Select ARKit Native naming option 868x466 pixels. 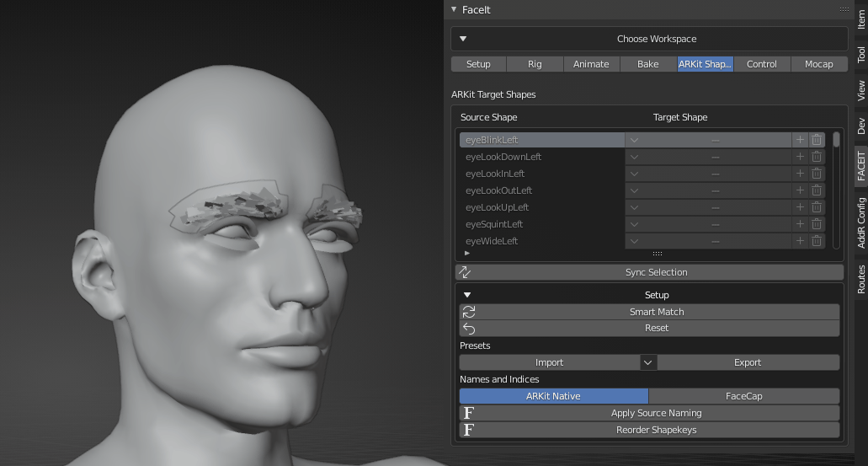(x=553, y=396)
